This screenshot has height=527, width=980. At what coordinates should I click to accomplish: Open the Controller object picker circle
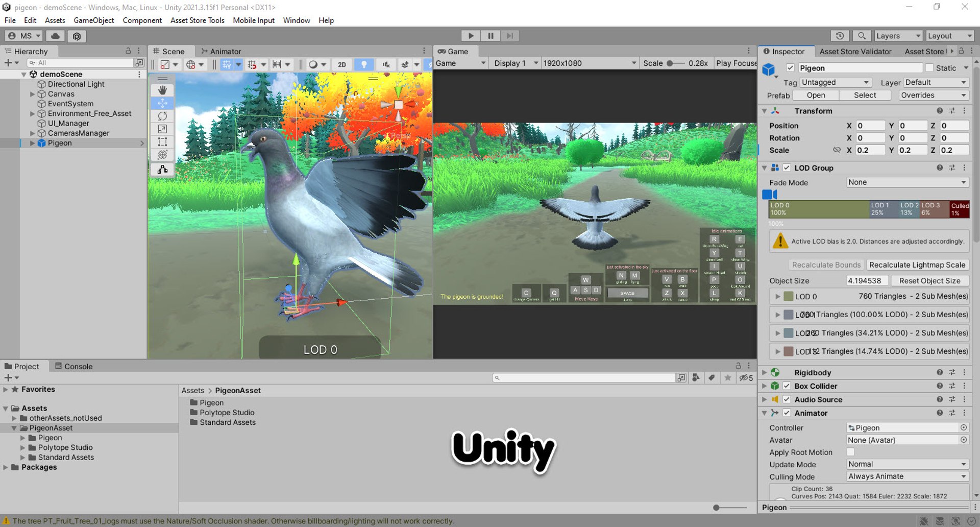coord(964,427)
